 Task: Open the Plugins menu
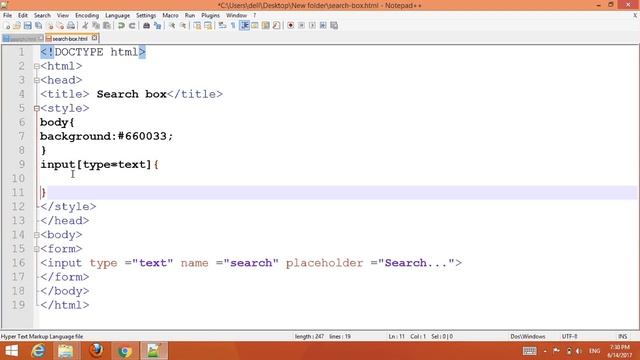point(210,16)
